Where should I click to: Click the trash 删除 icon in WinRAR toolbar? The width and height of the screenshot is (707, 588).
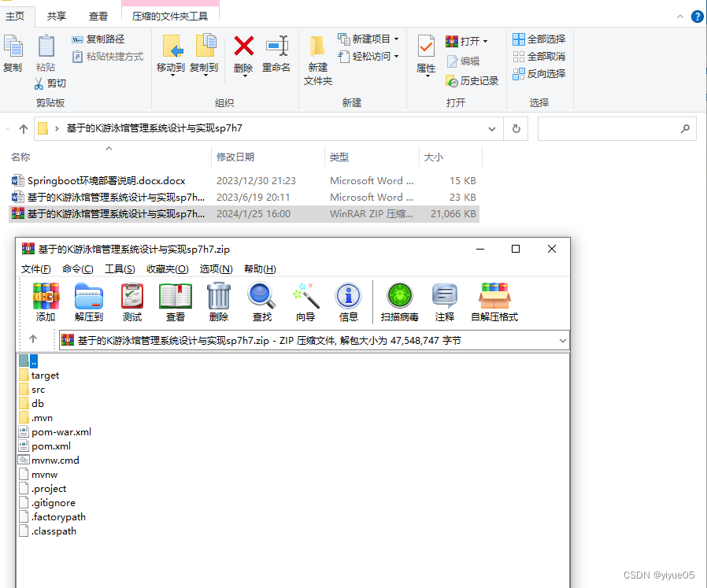218,301
